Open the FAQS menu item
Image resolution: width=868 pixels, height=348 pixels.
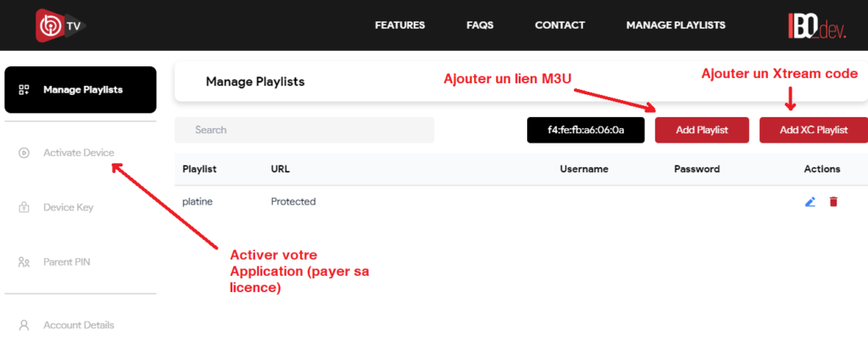pyautogui.click(x=480, y=25)
